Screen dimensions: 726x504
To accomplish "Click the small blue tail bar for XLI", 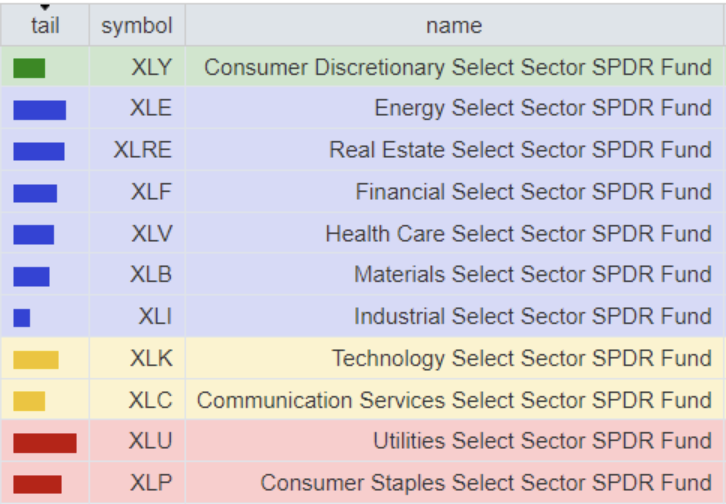I will point(21,317).
